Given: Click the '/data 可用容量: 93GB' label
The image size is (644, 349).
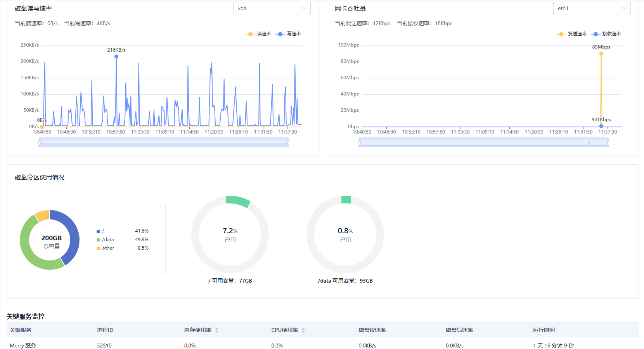Looking at the screenshot, I should (345, 281).
